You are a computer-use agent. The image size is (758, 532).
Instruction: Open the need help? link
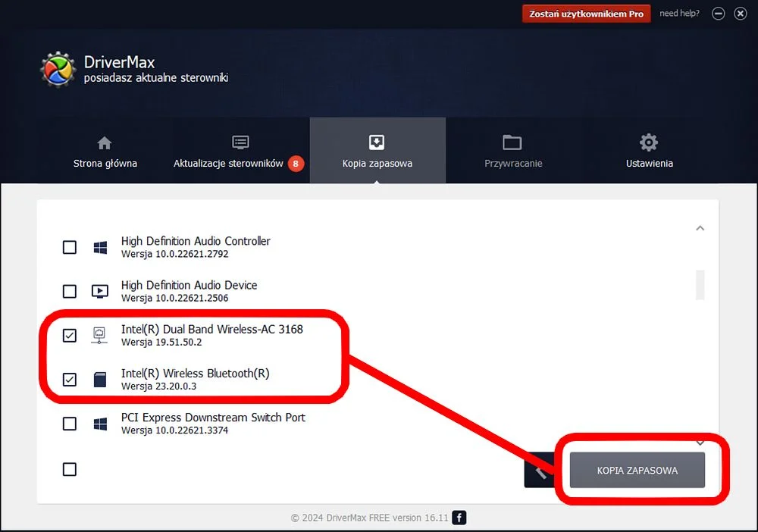[x=679, y=14]
